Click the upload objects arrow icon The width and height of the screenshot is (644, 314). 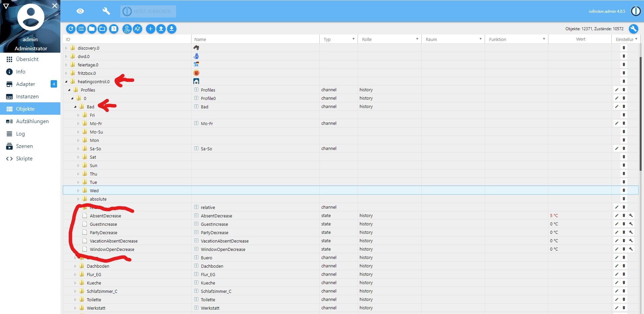point(161,29)
